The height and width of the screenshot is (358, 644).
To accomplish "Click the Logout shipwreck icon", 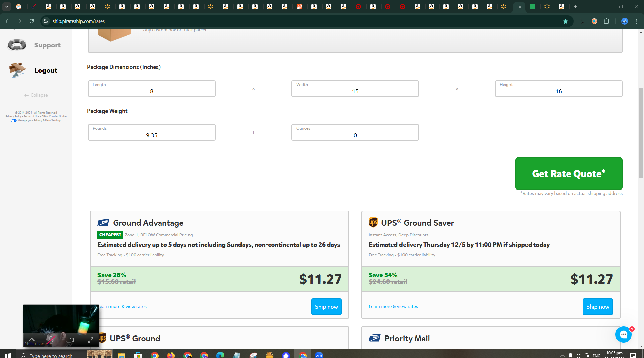I will [17, 70].
